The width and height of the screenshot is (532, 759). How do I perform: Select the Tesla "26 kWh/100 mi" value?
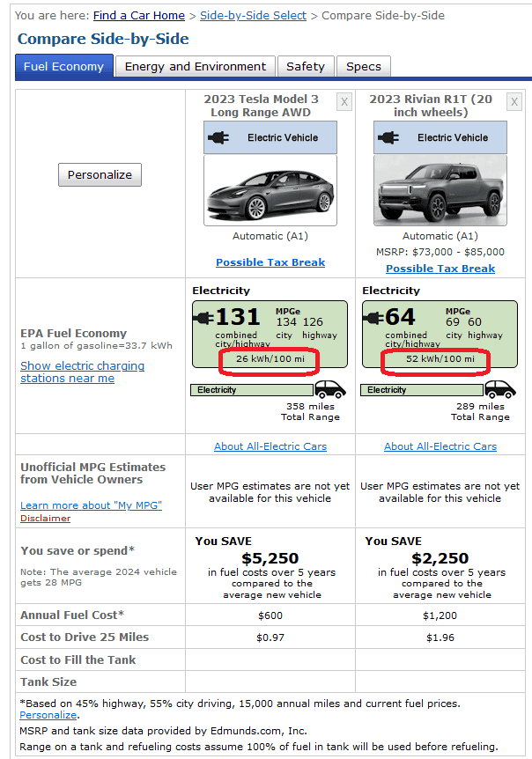[x=270, y=359]
